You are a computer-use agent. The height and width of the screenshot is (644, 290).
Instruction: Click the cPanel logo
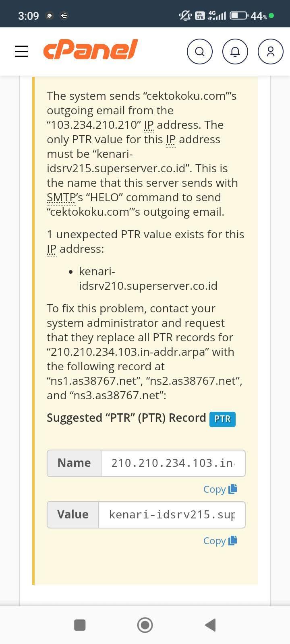point(91,50)
